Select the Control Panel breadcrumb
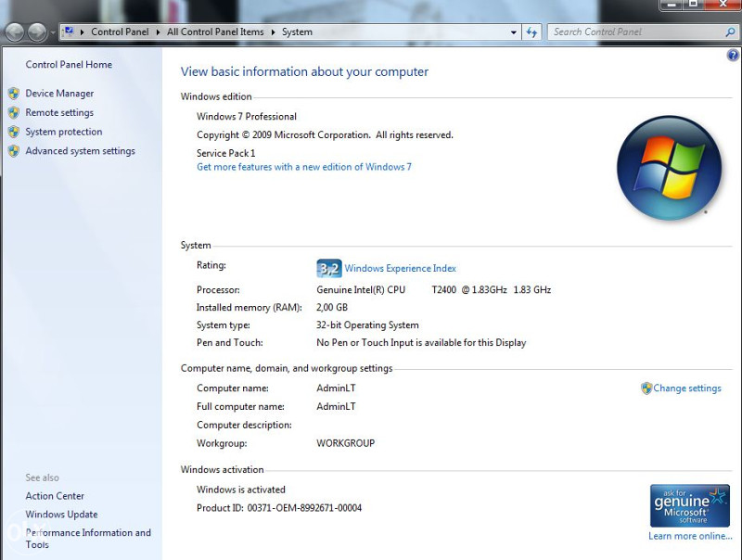The image size is (742, 560). (120, 32)
